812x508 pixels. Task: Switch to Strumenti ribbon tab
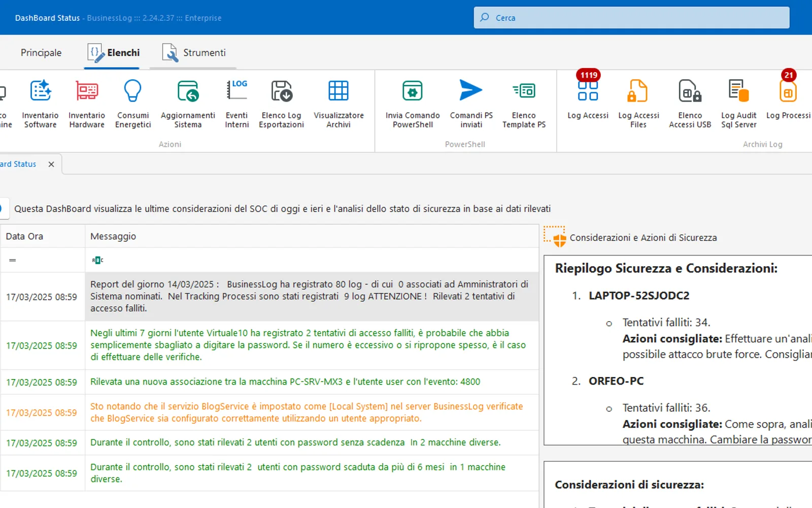pyautogui.click(x=194, y=53)
